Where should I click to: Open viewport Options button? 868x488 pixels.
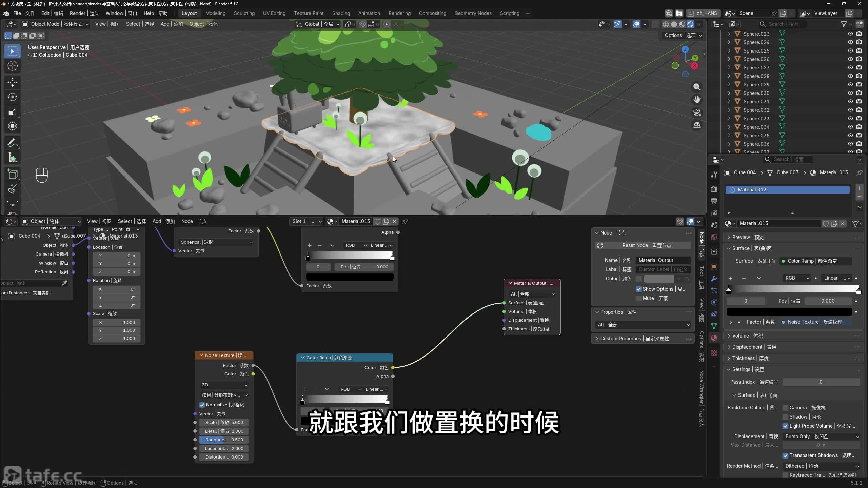tap(683, 35)
